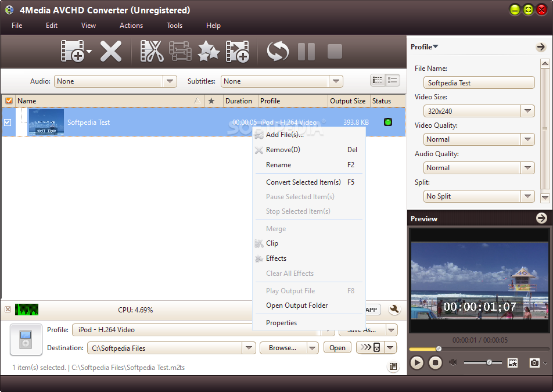Click the preview Play button
Screen dimensions: 553x392
pyautogui.click(x=417, y=362)
